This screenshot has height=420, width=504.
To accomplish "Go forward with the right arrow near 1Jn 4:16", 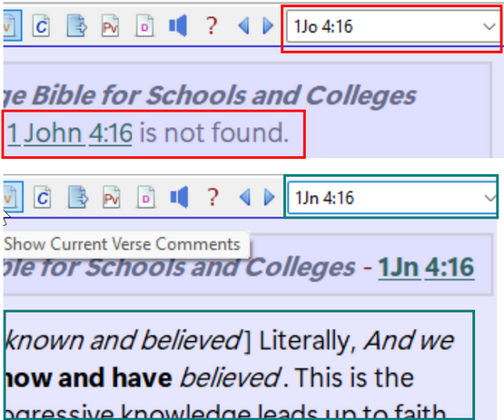I will point(269,197).
